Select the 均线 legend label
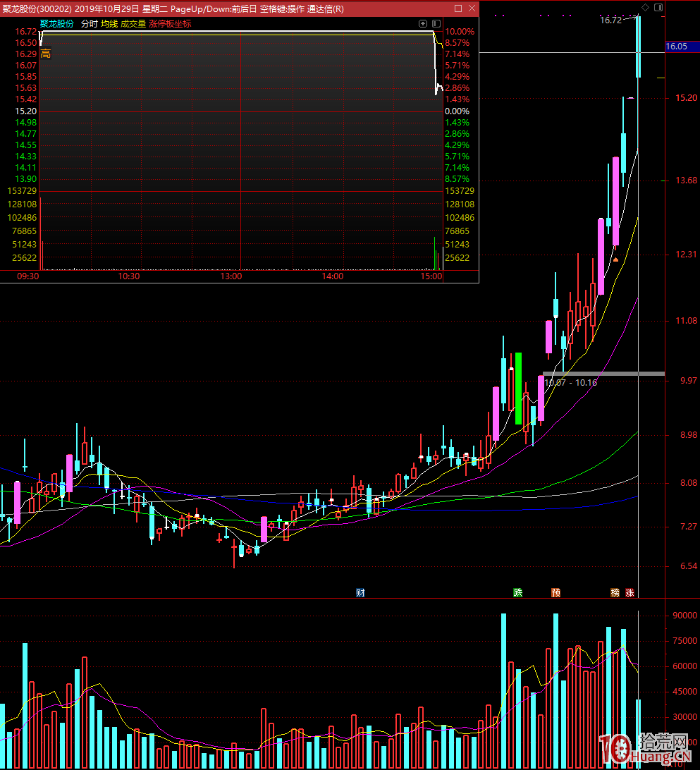The width and height of the screenshot is (700, 770). coord(109,23)
